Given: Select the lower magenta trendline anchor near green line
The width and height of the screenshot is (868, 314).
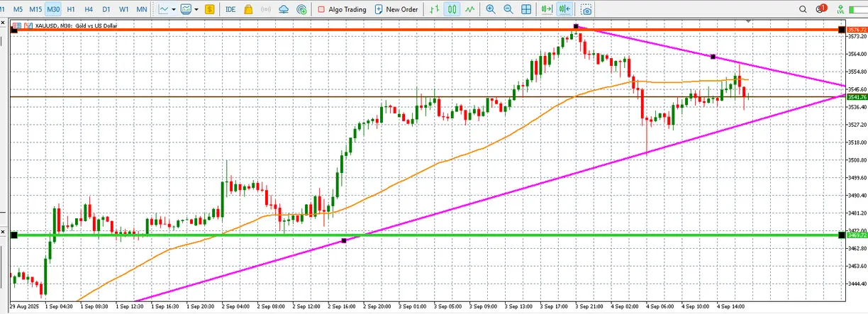Looking at the screenshot, I should click(x=344, y=241).
